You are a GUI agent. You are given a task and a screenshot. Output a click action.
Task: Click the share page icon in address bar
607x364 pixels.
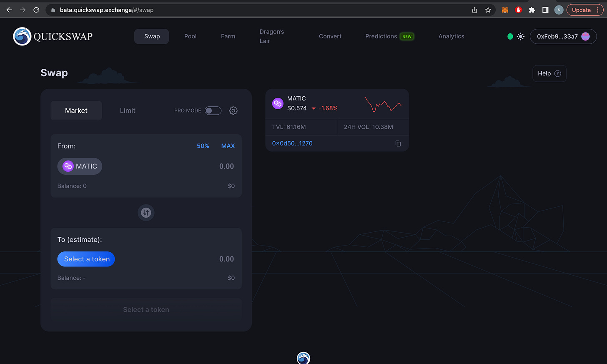click(x=474, y=10)
